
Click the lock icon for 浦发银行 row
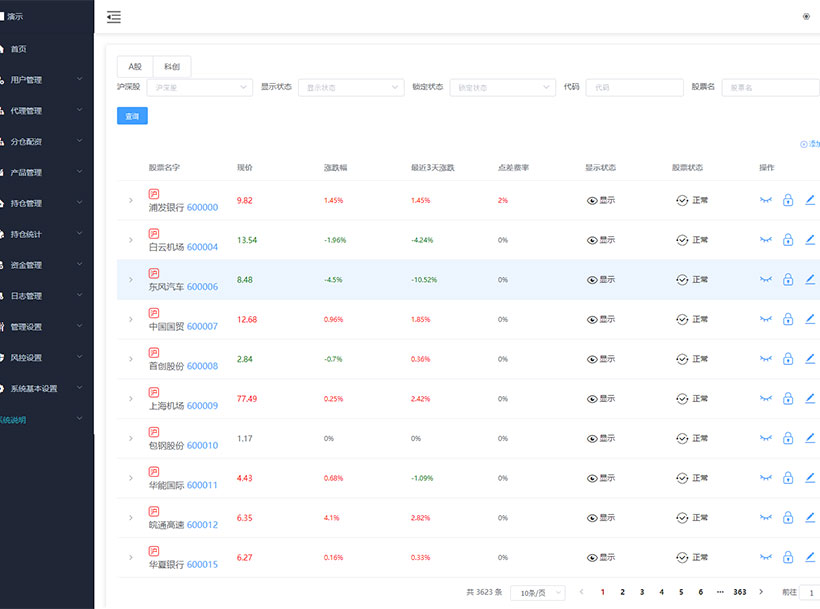[x=788, y=200]
